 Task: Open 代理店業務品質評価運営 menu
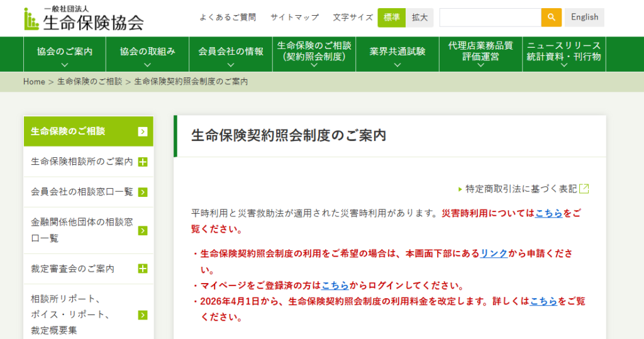480,54
